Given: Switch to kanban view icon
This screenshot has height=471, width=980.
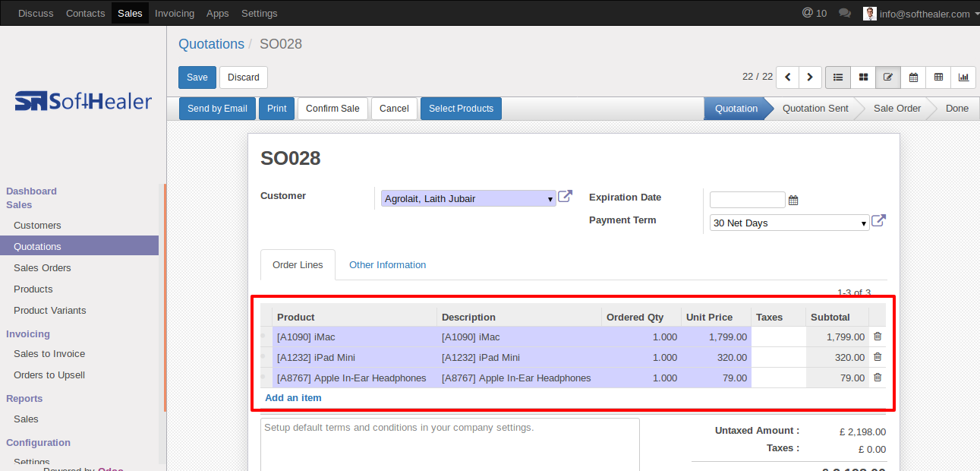Looking at the screenshot, I should (863, 77).
